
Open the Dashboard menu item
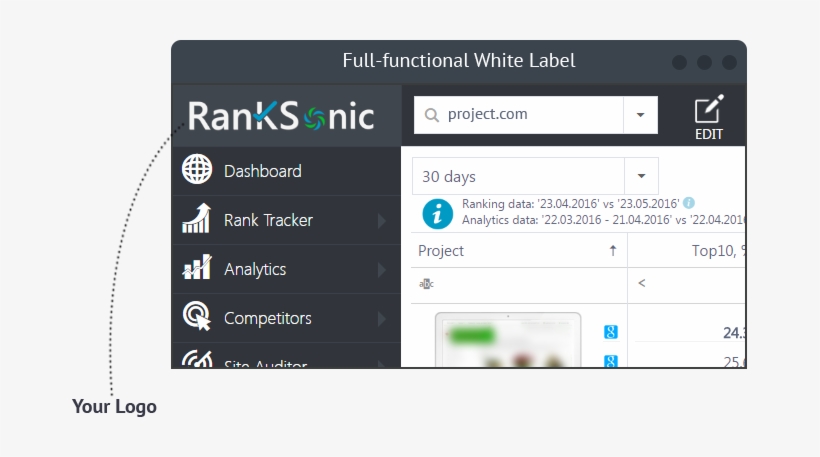pyautogui.click(x=286, y=171)
